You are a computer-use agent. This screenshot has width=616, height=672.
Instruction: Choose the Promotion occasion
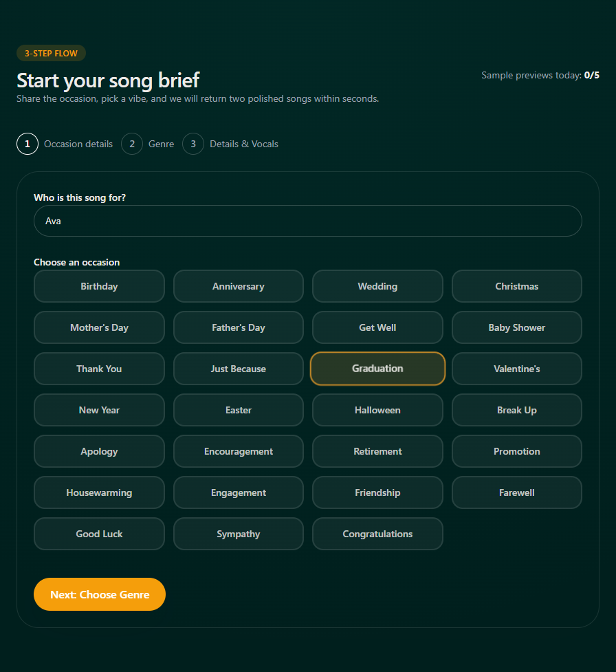click(x=516, y=451)
